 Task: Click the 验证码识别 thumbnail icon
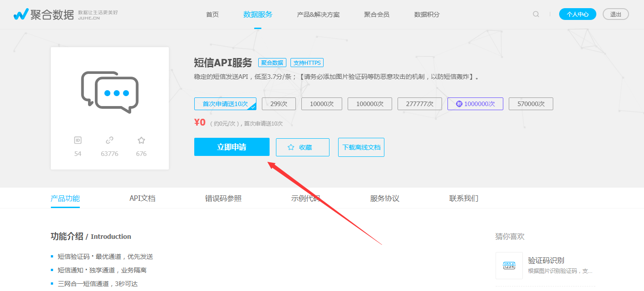tap(509, 266)
